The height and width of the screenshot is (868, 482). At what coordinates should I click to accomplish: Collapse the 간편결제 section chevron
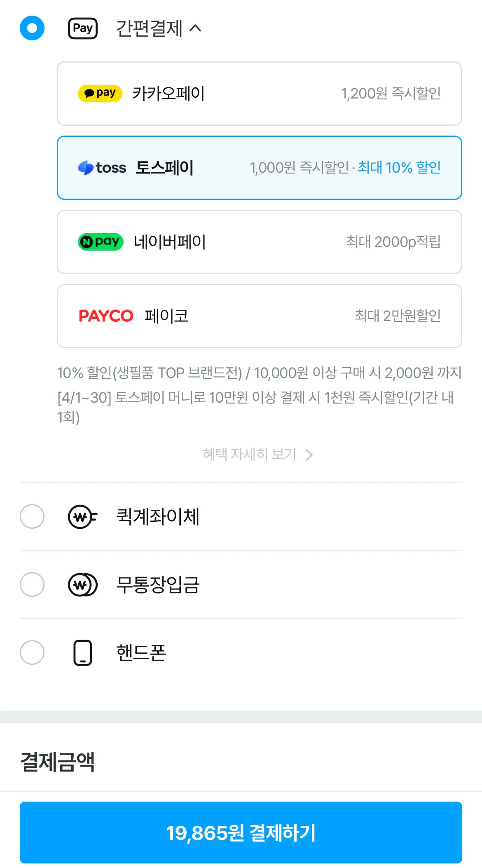tap(195, 28)
